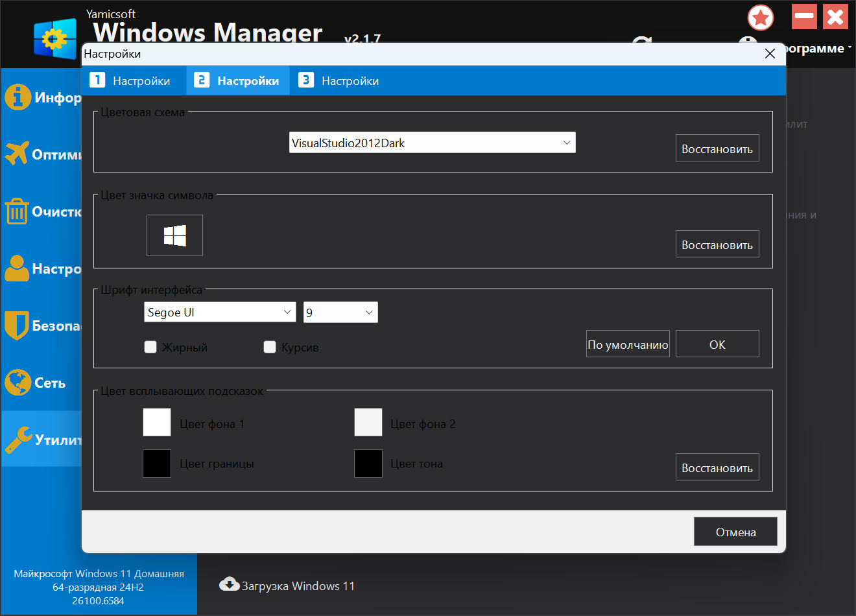The width and height of the screenshot is (856, 616).
Task: Switch to the third Настройки tab
Action: pyautogui.click(x=339, y=81)
